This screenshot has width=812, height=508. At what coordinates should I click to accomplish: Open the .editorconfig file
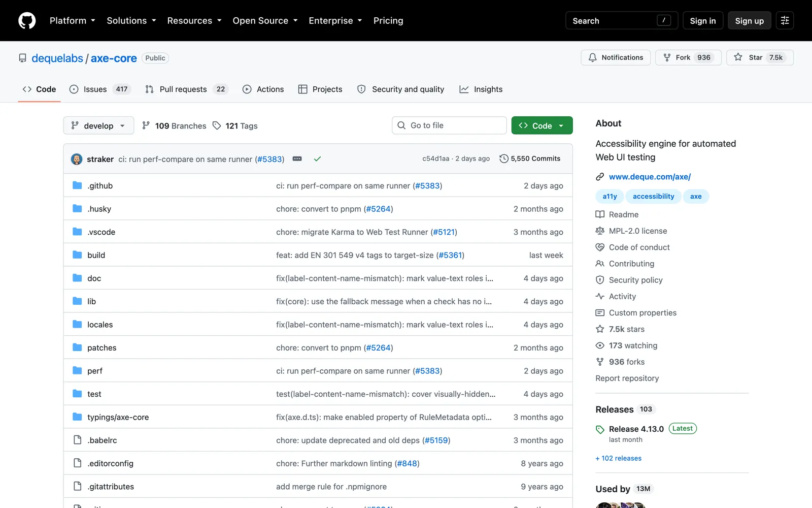point(110,463)
